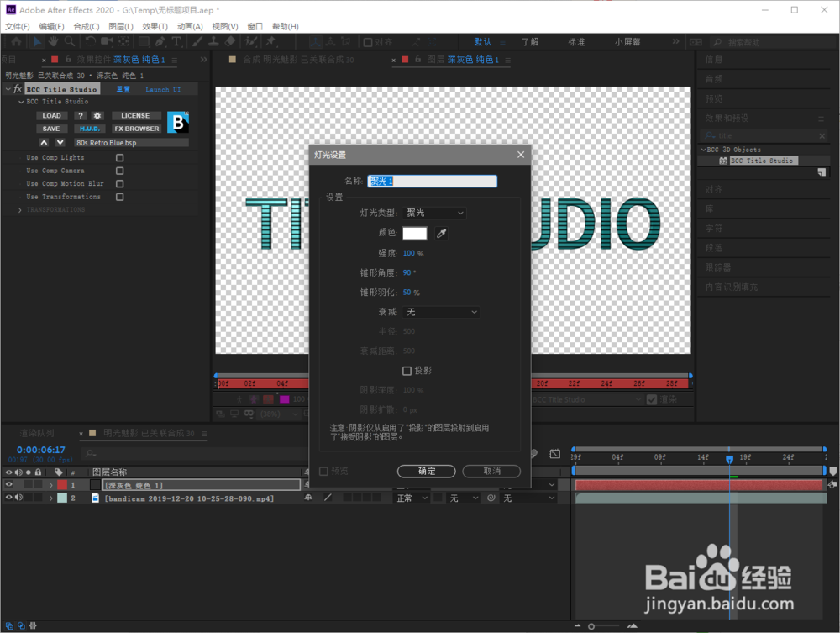Click the 0:00:06:17 timecode display
840x633 pixels.
coord(40,450)
